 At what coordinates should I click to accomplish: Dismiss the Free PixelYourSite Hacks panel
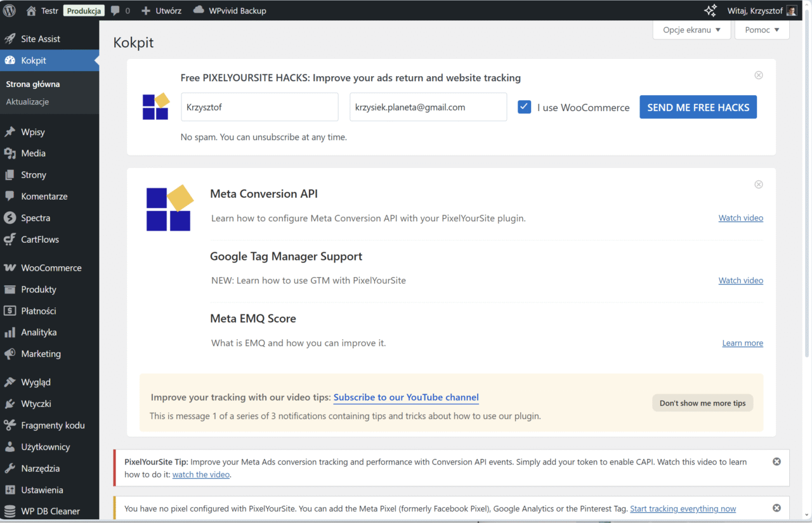click(x=759, y=75)
